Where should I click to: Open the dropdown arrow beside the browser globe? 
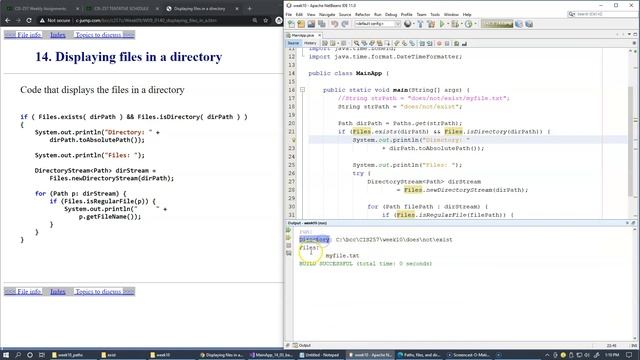(x=413, y=24)
